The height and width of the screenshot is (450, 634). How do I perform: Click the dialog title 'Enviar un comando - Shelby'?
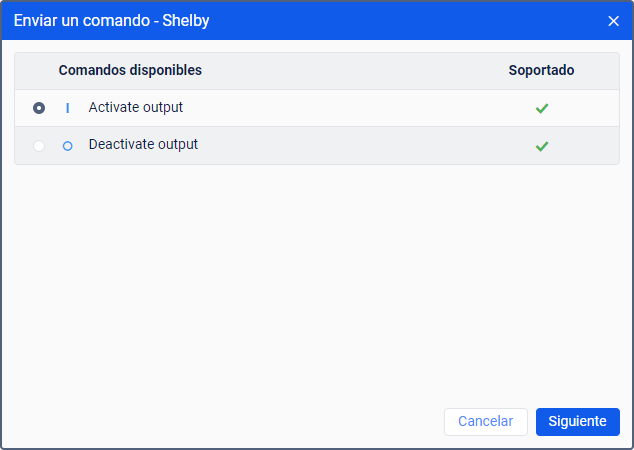pyautogui.click(x=111, y=21)
